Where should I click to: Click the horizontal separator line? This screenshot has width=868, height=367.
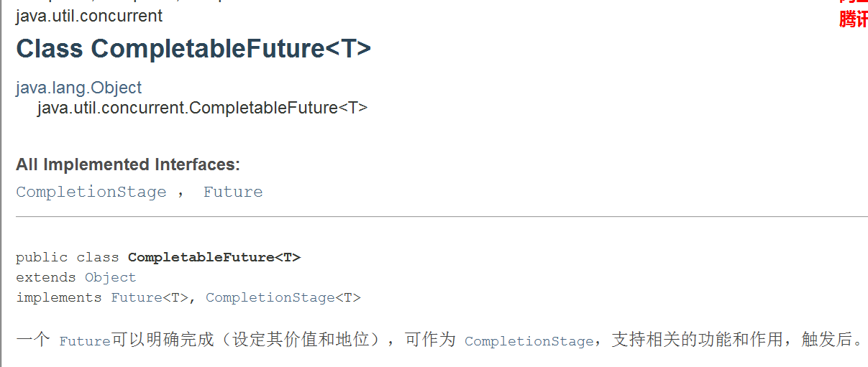442,216
